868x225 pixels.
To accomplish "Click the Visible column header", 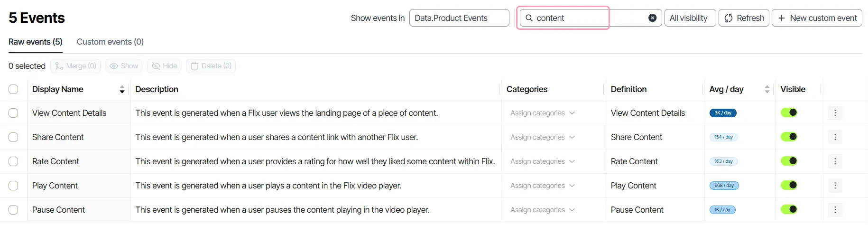I will point(793,89).
